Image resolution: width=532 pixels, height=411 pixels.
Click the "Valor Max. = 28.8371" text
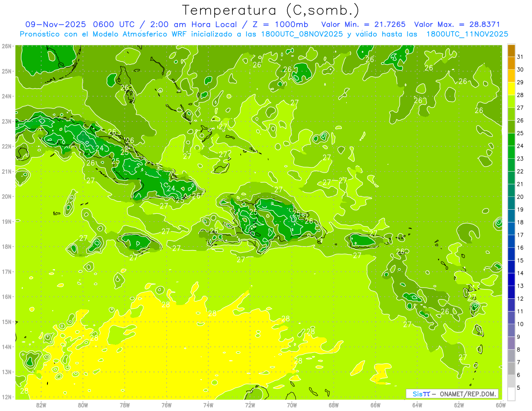pos(457,24)
